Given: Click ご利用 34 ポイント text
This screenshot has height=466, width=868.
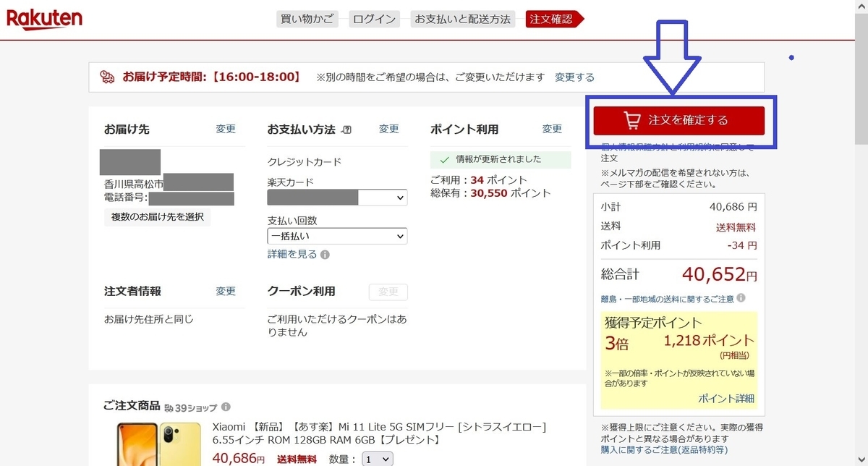Looking at the screenshot, I should pos(479,179).
